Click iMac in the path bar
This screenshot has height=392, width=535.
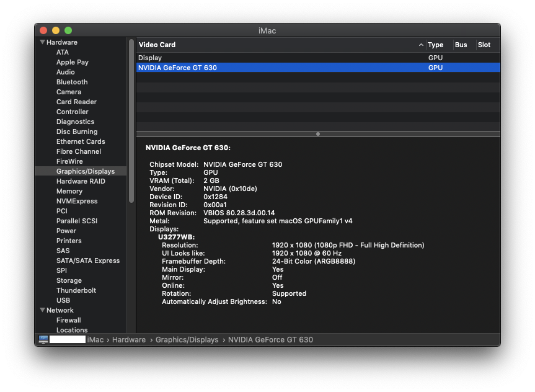coord(95,340)
